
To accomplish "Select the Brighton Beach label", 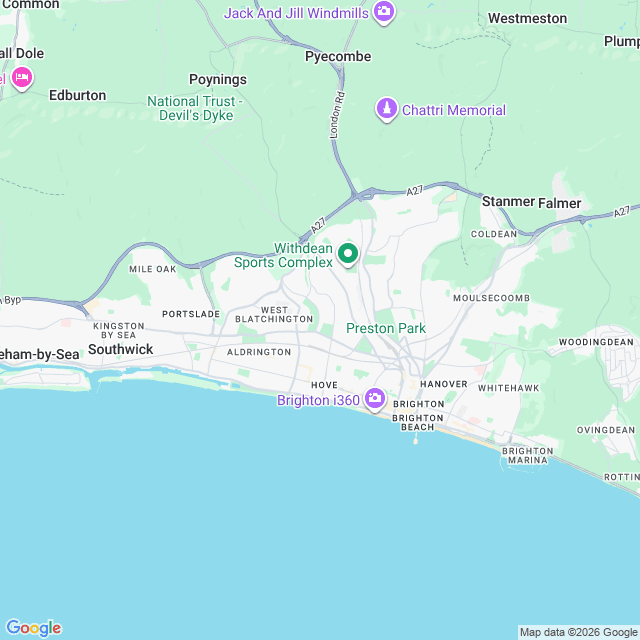I will pos(418,422).
